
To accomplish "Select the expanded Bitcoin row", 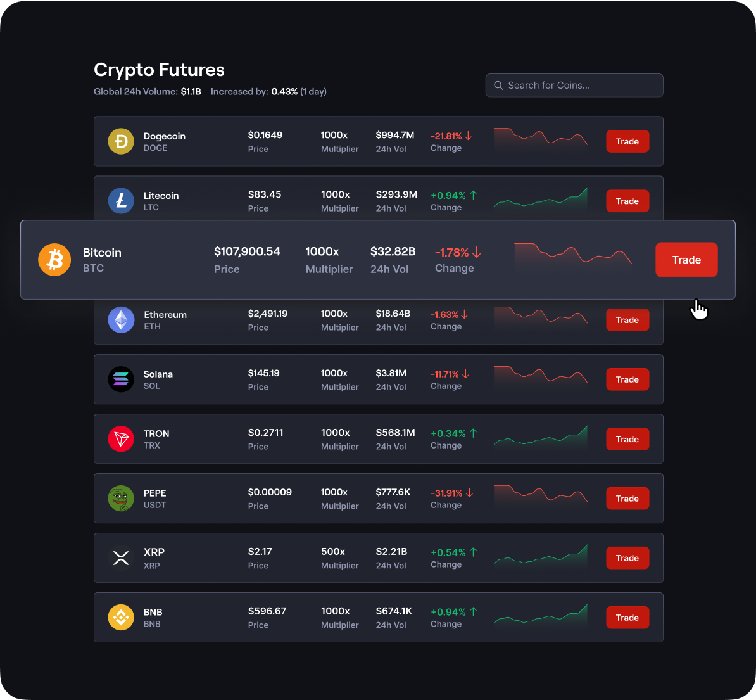I will tap(379, 260).
